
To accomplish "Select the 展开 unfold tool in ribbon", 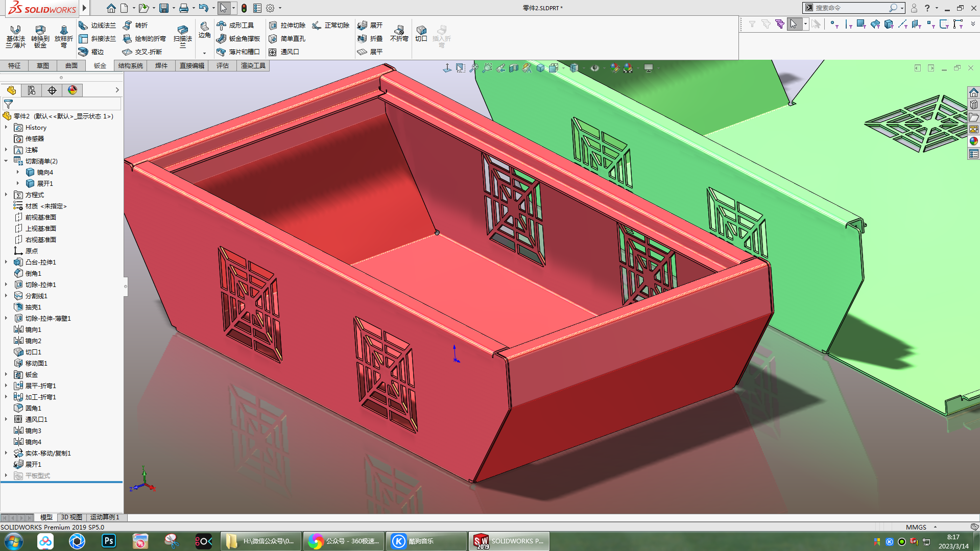I will [370, 25].
